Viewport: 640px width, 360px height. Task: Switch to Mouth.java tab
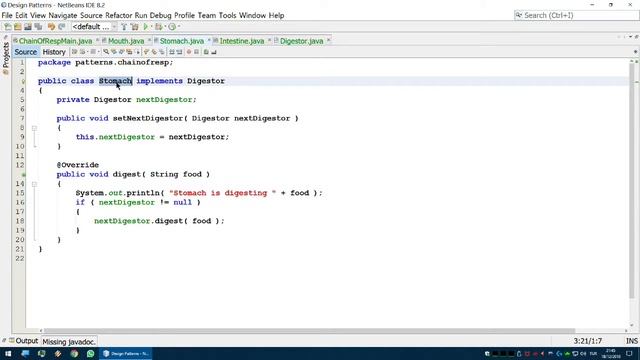pos(126,41)
